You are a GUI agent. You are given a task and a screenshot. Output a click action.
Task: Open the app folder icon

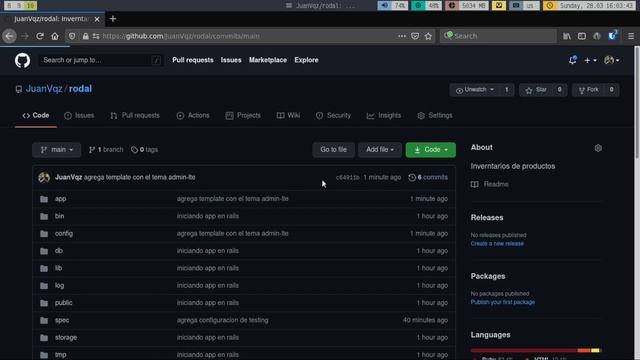[44, 199]
